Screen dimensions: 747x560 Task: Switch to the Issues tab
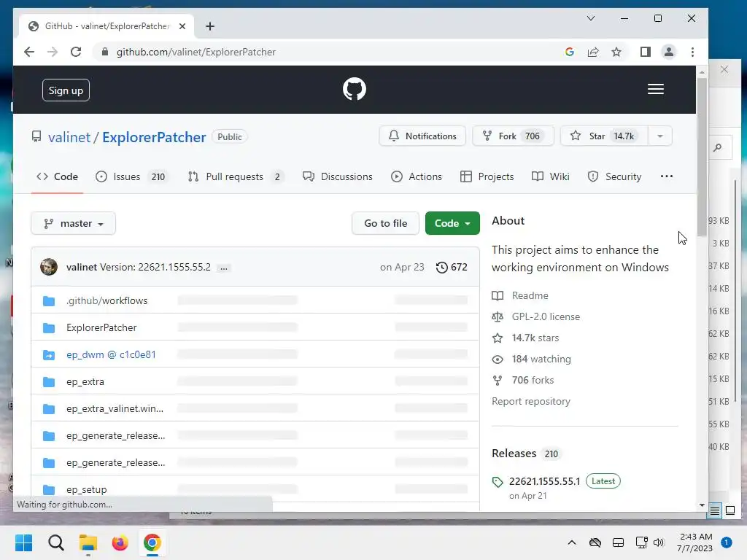(131, 176)
